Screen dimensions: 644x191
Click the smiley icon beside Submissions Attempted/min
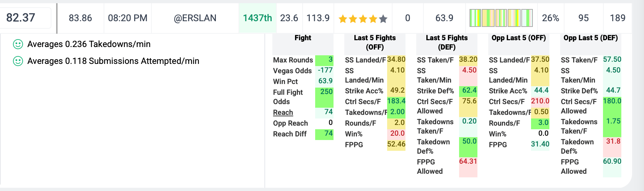pos(18,61)
